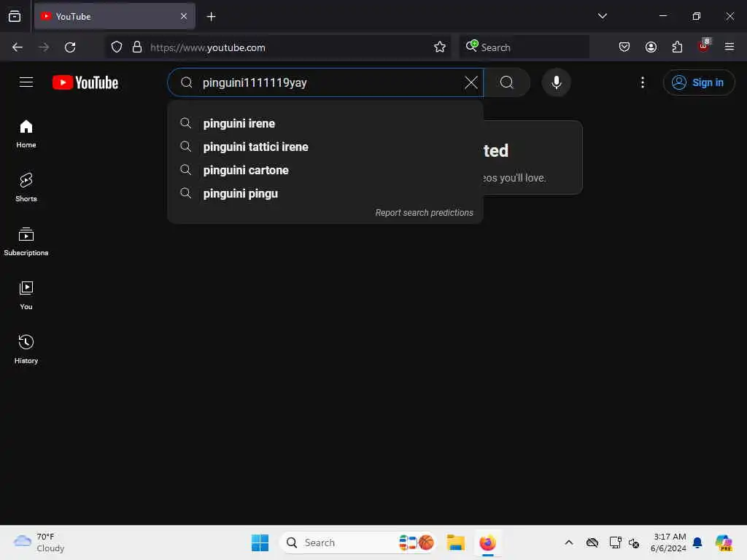Select the YouTube browser tab
The image size is (747, 560).
click(115, 16)
